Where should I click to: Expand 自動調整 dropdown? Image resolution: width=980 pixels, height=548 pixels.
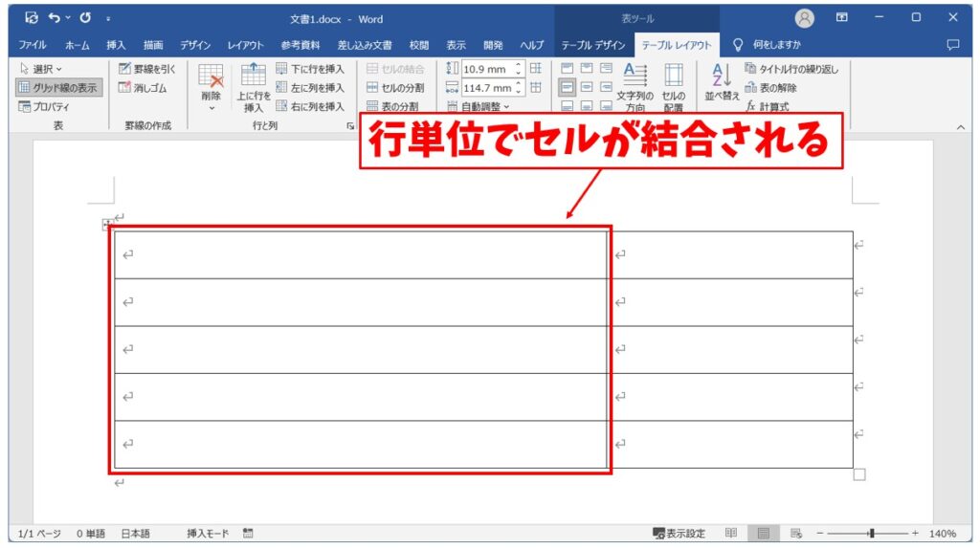coord(479,107)
